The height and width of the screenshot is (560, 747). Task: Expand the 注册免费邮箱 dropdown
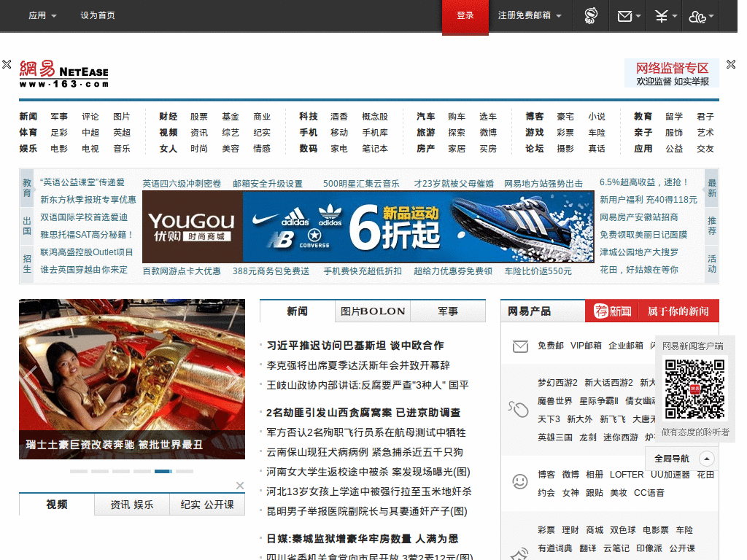[530, 15]
